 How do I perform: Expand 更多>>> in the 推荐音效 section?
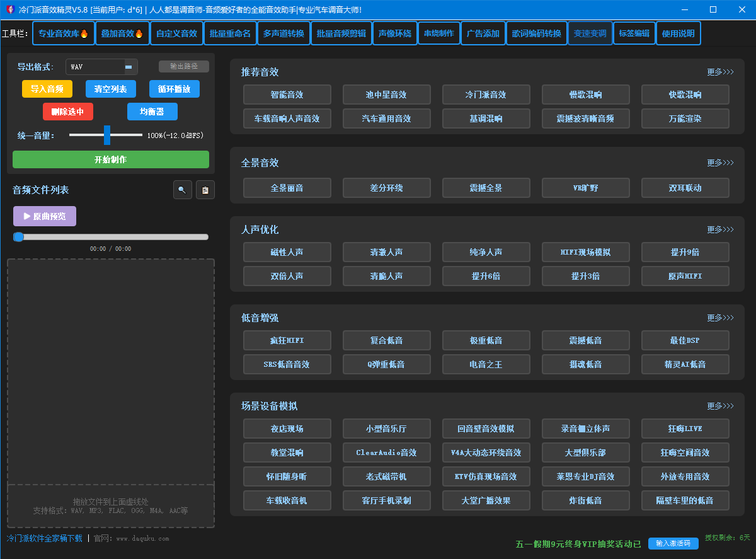(720, 72)
